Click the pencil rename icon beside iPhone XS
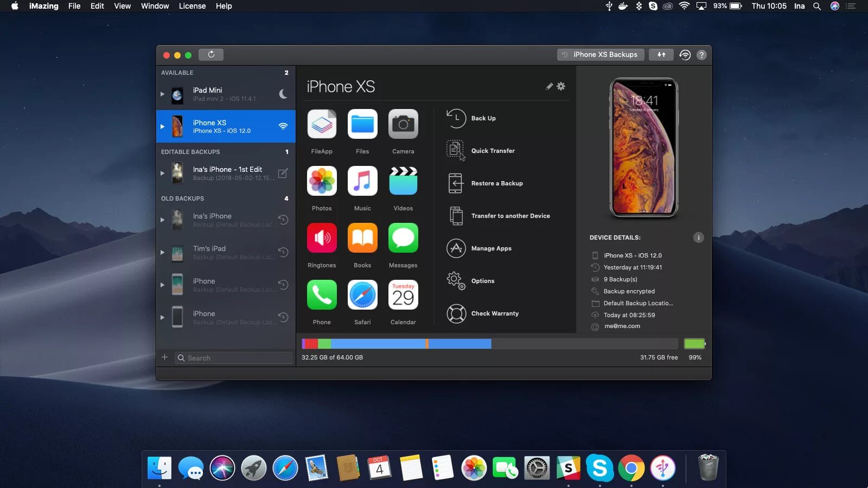This screenshot has height=488, width=868. tap(550, 86)
